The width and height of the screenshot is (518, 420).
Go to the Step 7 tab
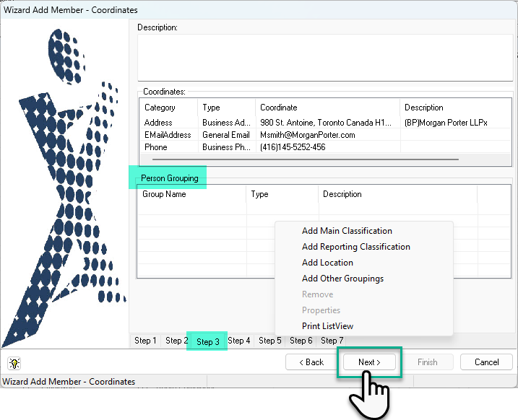point(332,341)
